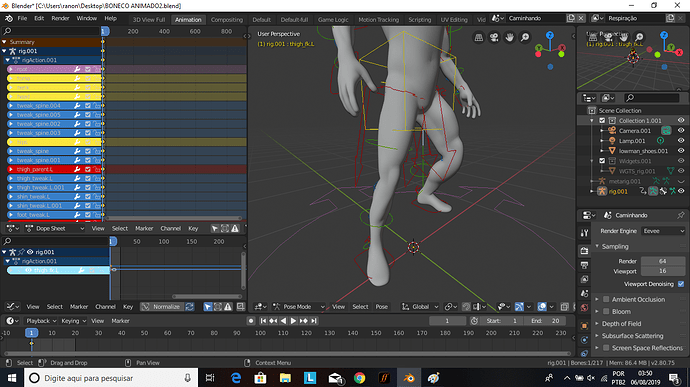Viewport: 690px width, 387px height.
Task: Hide Camera.001 with its eye icon
Action: 681,131
